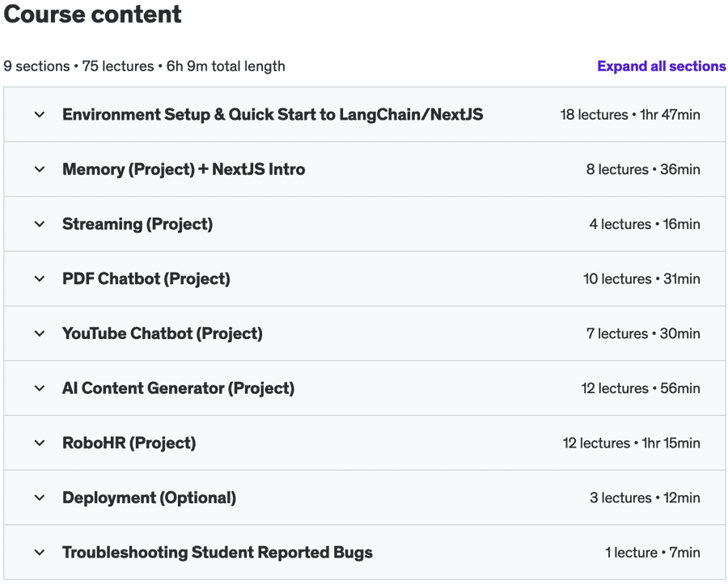This screenshot has width=728, height=585.
Task: Expand Environment Setup & Quick Start chevron
Action: pos(40,114)
